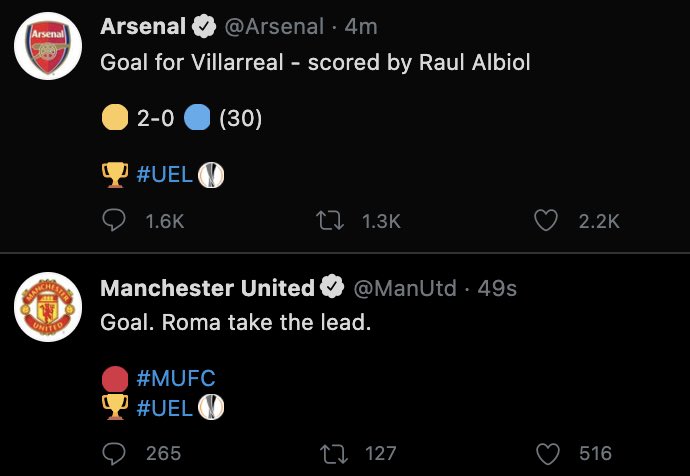Click Manchester United's verified badge

click(x=331, y=289)
